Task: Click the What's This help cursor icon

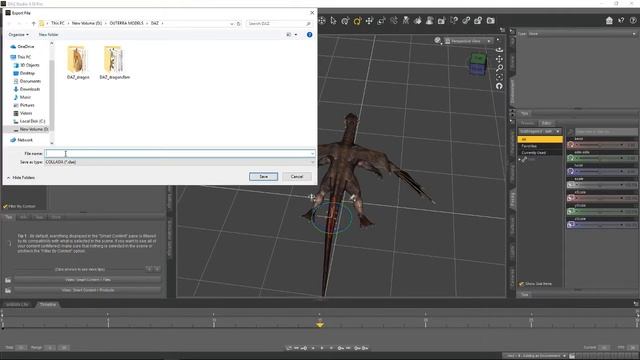Action: [621, 20]
